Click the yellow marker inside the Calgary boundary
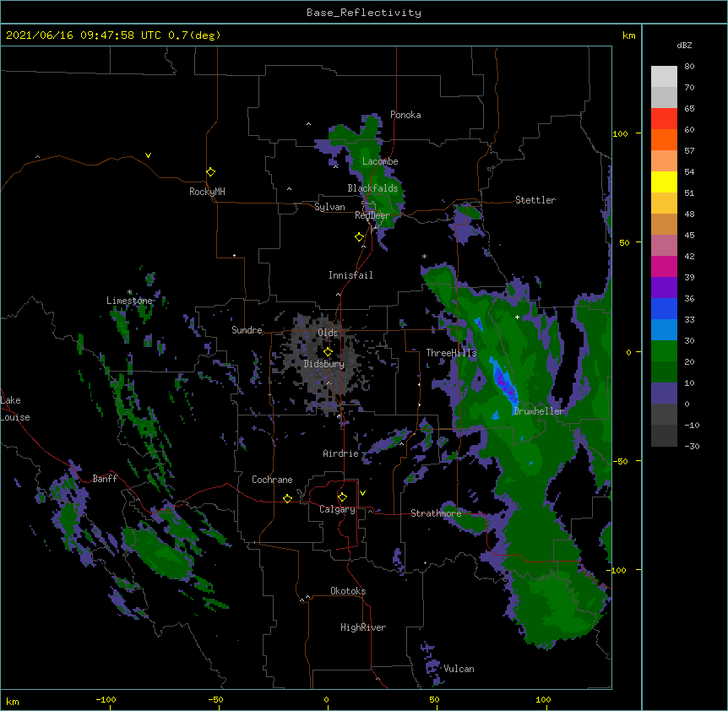This screenshot has height=711, width=728. (342, 497)
